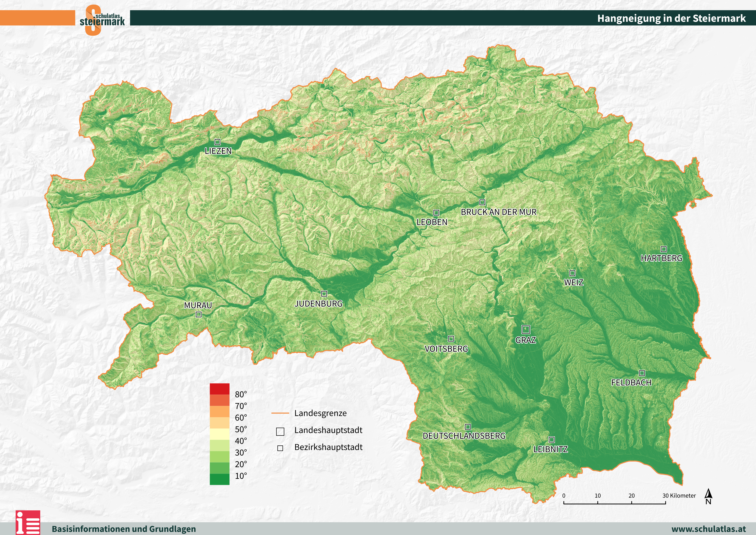Click the DEUTSCHLANDSBERG map label
756x535 pixels.
[x=464, y=436]
